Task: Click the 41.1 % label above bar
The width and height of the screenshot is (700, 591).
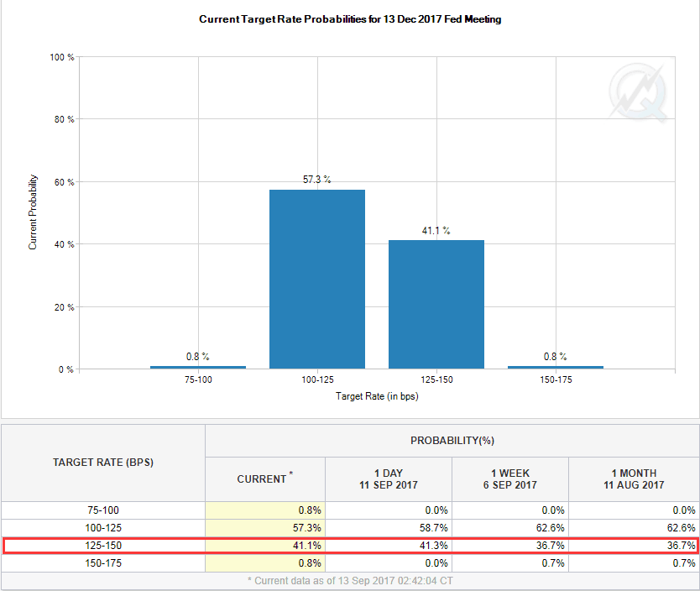Action: coord(436,230)
